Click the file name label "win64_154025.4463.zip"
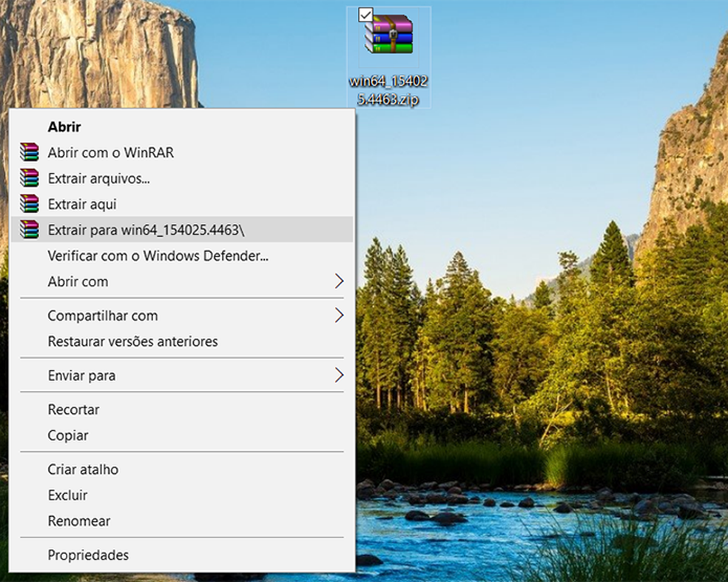The height and width of the screenshot is (582, 728). click(x=388, y=90)
